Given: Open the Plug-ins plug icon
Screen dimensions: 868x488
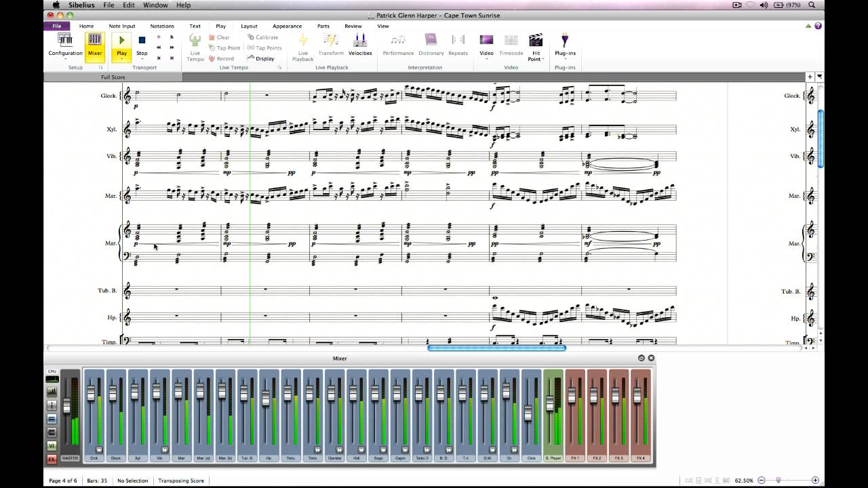Looking at the screenshot, I should tap(565, 40).
